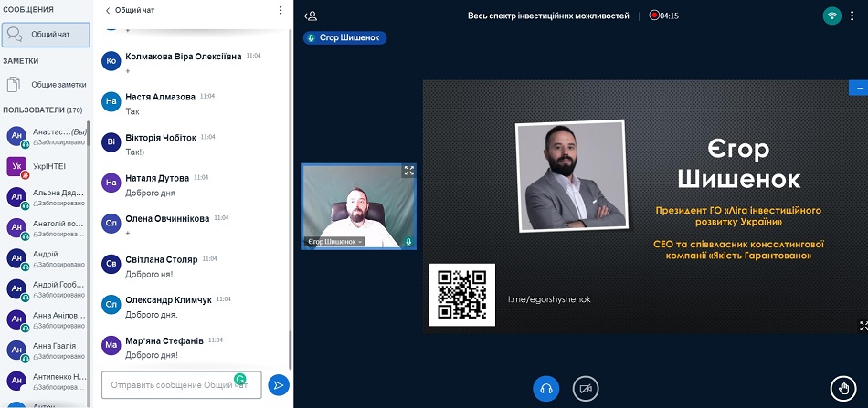Go back using the Общий чат header arrow
Viewport: 868px width, 408px height.
pos(107,11)
